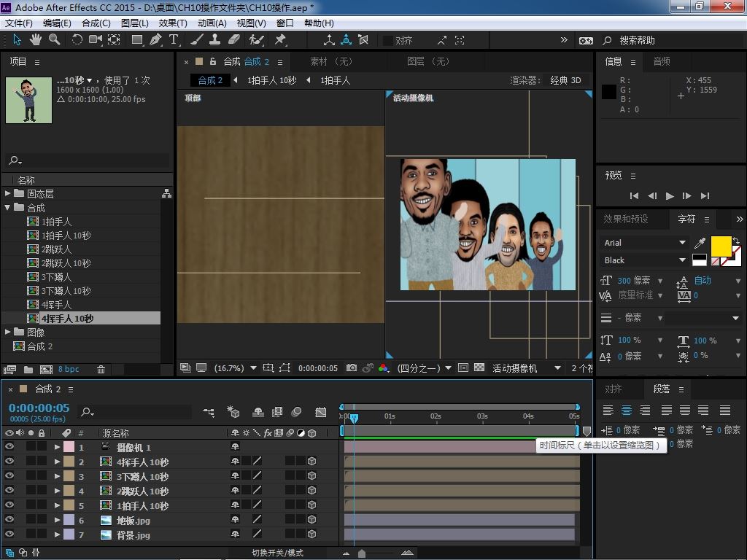The height and width of the screenshot is (560, 747).
Task: Select the Zoom magnifier tool
Action: pyautogui.click(x=54, y=40)
